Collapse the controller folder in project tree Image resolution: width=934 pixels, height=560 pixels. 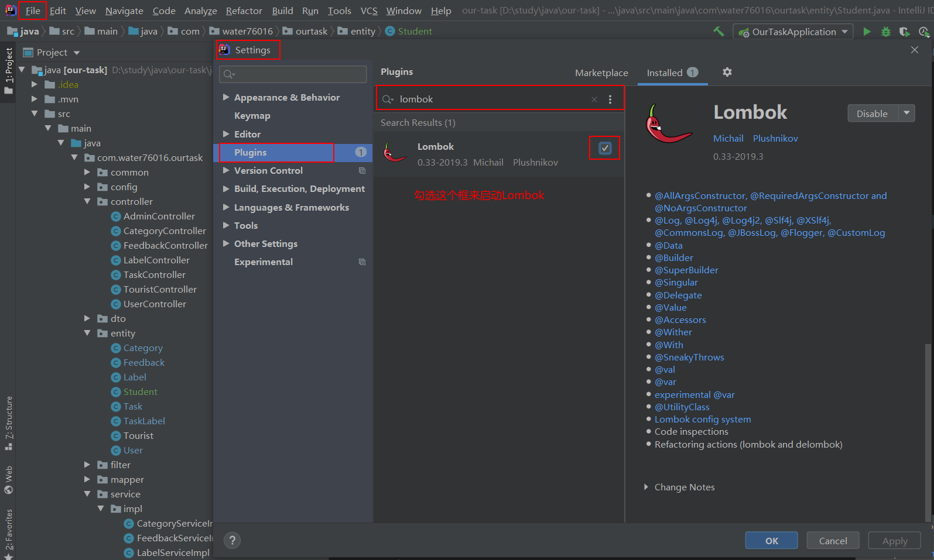87,202
